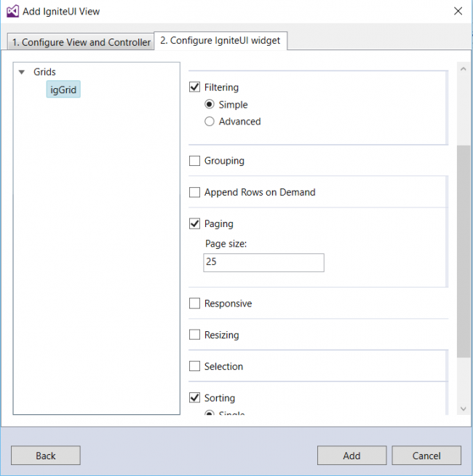Enable the Grouping checkbox
This screenshot has height=476, width=473.
tap(194, 161)
